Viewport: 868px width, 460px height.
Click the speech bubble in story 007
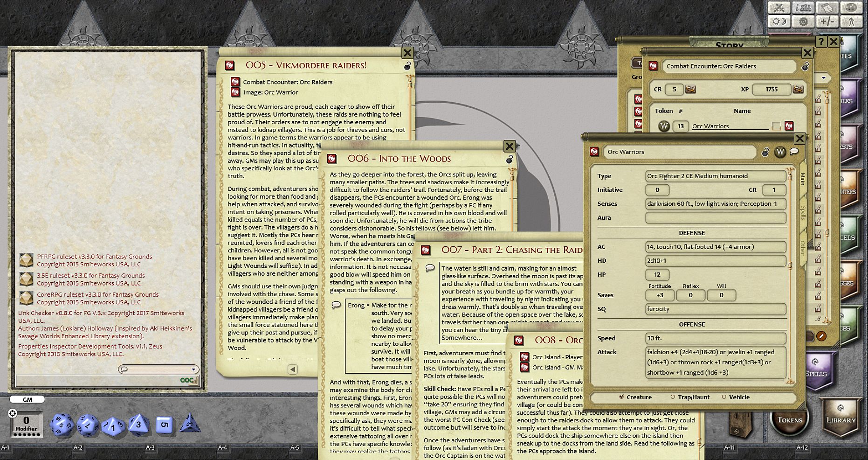[430, 268]
